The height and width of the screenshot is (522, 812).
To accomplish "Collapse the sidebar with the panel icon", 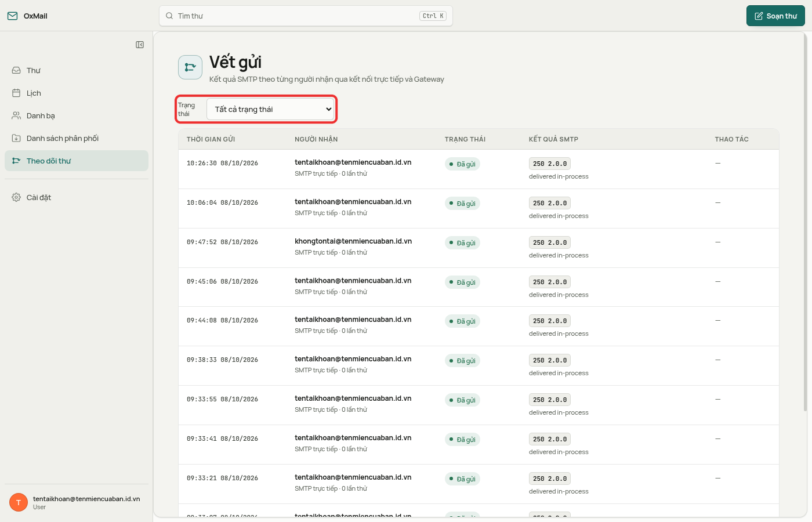I will (140, 45).
